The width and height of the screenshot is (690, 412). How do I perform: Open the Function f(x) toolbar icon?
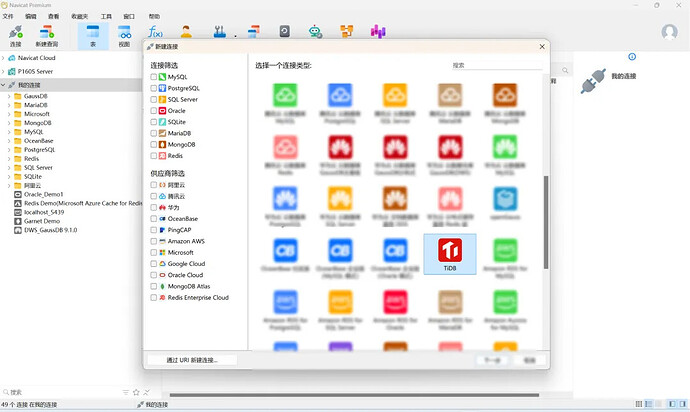(x=155, y=32)
